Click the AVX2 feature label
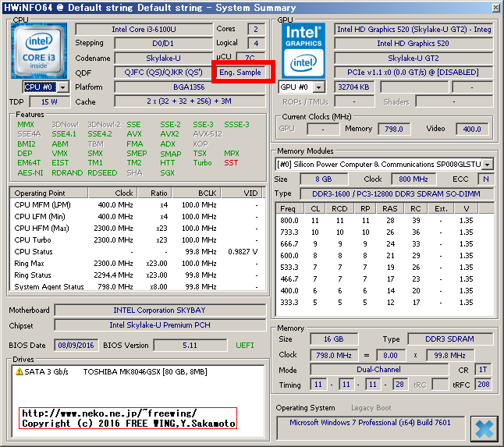 pos(170,134)
